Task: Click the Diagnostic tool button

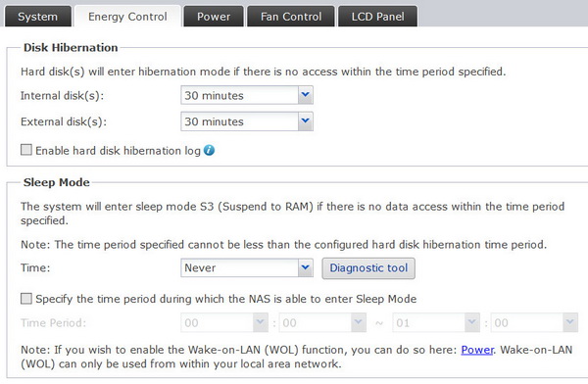Action: [x=368, y=268]
